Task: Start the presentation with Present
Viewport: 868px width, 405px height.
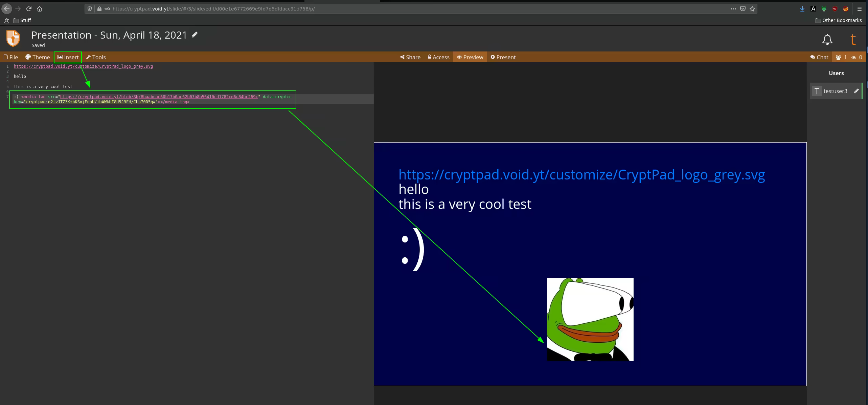Action: tap(503, 57)
